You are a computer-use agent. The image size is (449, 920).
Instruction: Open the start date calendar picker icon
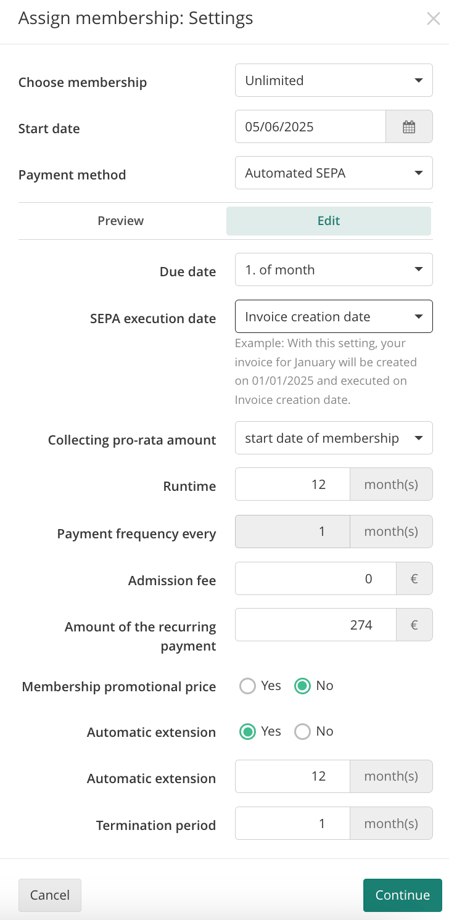point(409,127)
